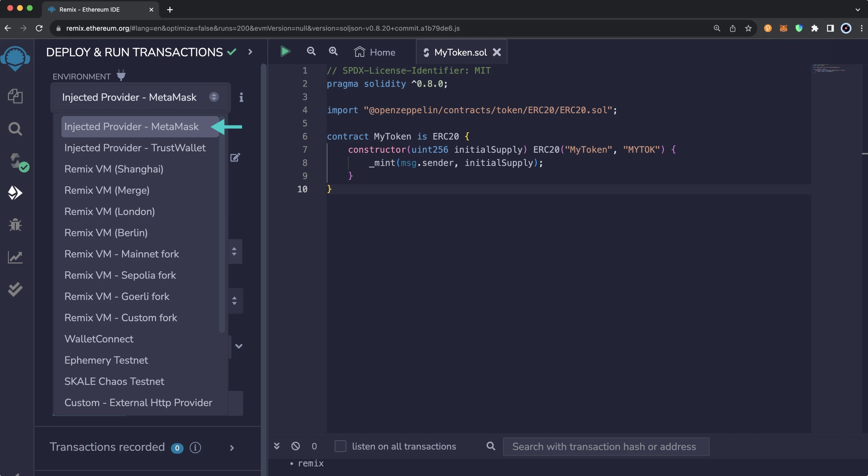Open the Solidity unit testing checkmark icon
Image resolution: width=868 pixels, height=476 pixels.
pyautogui.click(x=15, y=289)
